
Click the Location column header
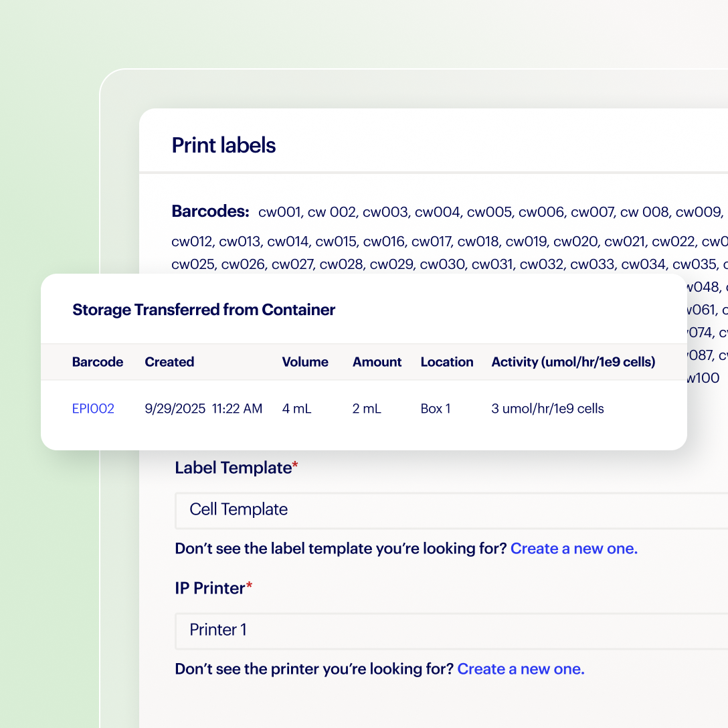tap(447, 362)
